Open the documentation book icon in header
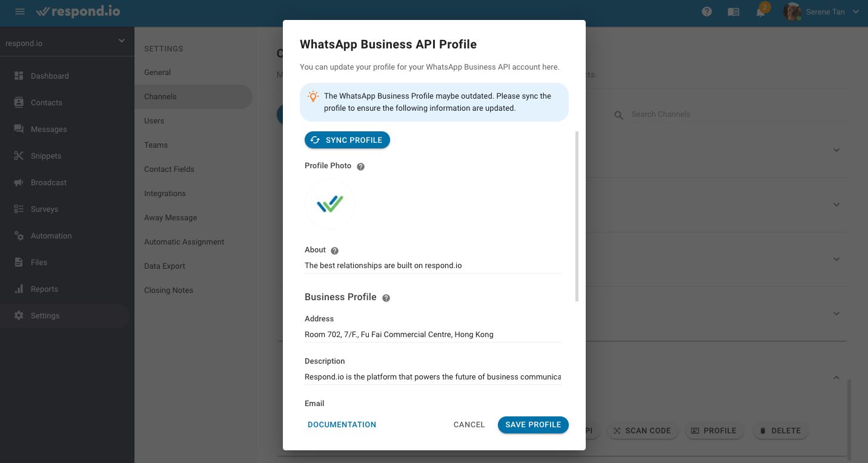The height and width of the screenshot is (463, 868). coord(734,11)
